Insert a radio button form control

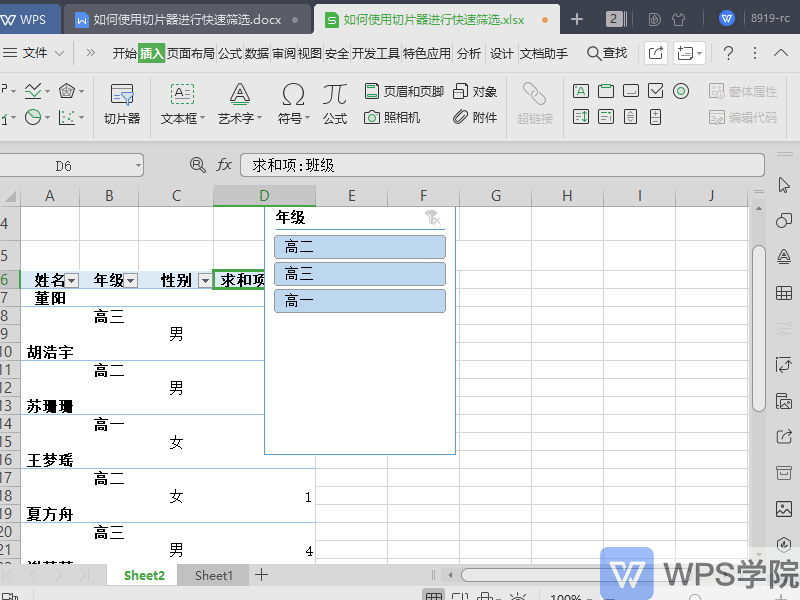(681, 91)
